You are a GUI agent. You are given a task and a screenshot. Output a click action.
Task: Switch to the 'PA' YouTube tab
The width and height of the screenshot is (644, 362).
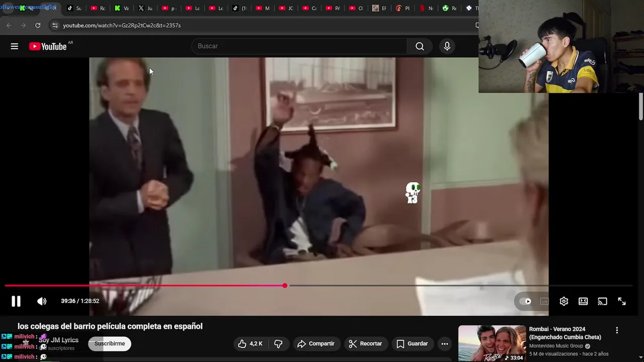coord(332,8)
